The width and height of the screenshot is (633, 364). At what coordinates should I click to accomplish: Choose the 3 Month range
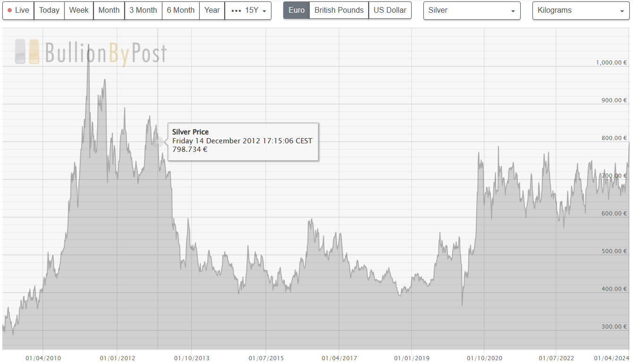point(143,10)
